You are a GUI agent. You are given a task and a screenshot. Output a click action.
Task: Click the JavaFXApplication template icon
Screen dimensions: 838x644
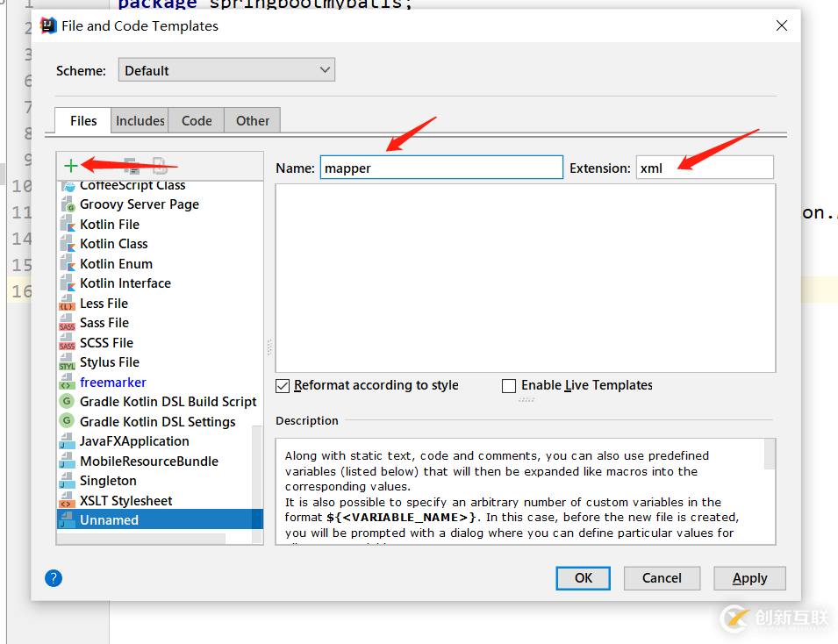(67, 441)
